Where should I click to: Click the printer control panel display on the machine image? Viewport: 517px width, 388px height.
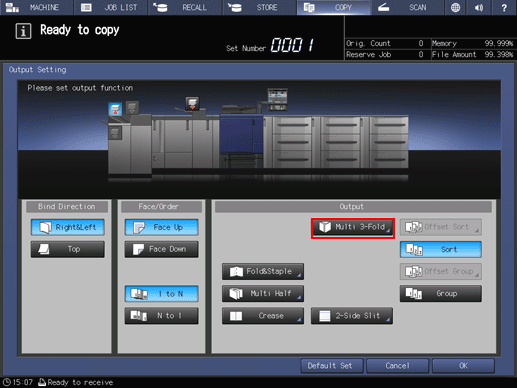(277, 99)
